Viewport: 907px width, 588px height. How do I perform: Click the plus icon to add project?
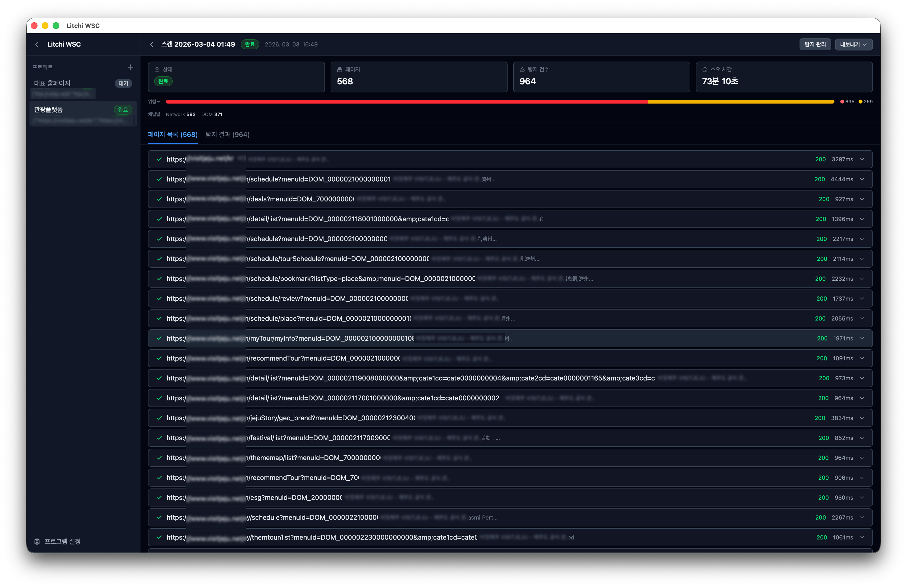130,67
